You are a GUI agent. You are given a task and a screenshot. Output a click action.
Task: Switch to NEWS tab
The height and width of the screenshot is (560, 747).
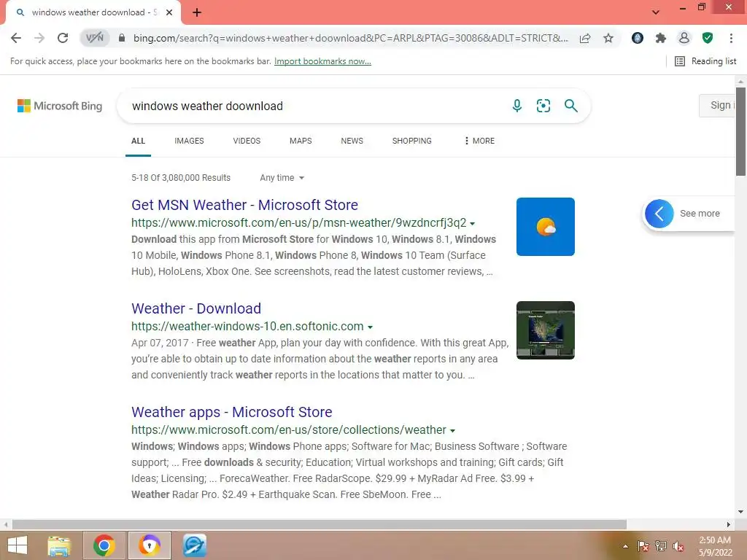click(x=352, y=141)
